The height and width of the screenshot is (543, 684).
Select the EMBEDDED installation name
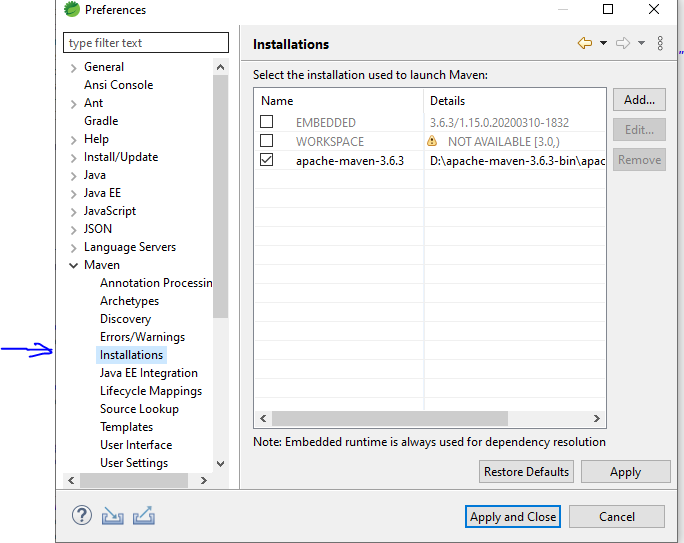[x=326, y=123]
